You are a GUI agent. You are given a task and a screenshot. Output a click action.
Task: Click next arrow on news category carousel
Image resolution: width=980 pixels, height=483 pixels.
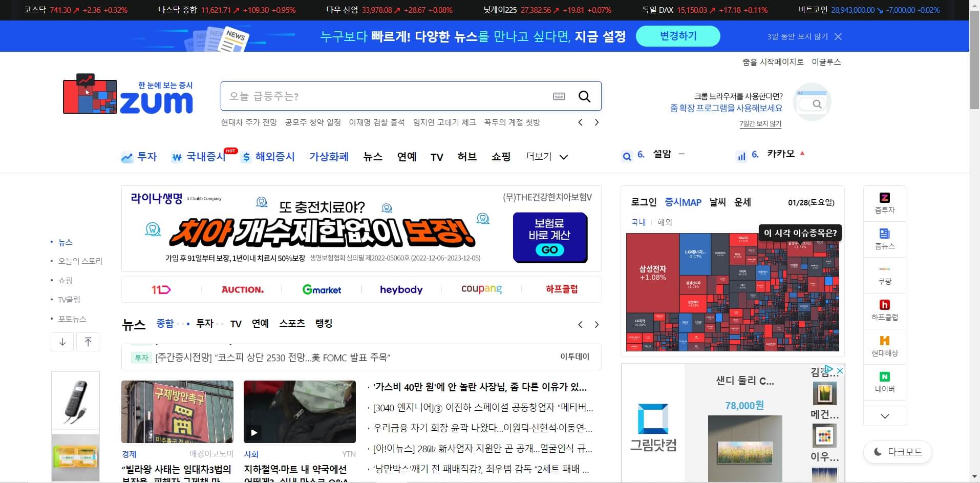[x=596, y=324]
